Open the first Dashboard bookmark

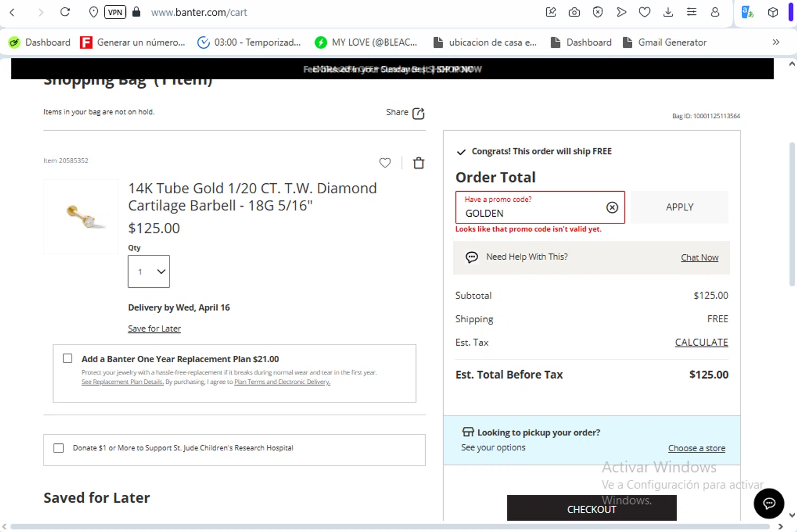coord(40,42)
